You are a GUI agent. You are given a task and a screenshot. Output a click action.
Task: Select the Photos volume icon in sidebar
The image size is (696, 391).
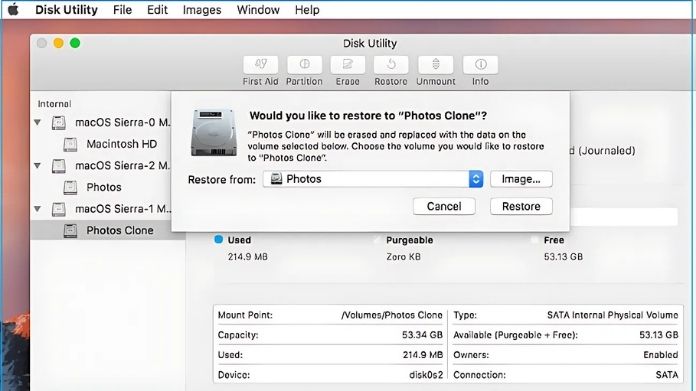coord(70,187)
